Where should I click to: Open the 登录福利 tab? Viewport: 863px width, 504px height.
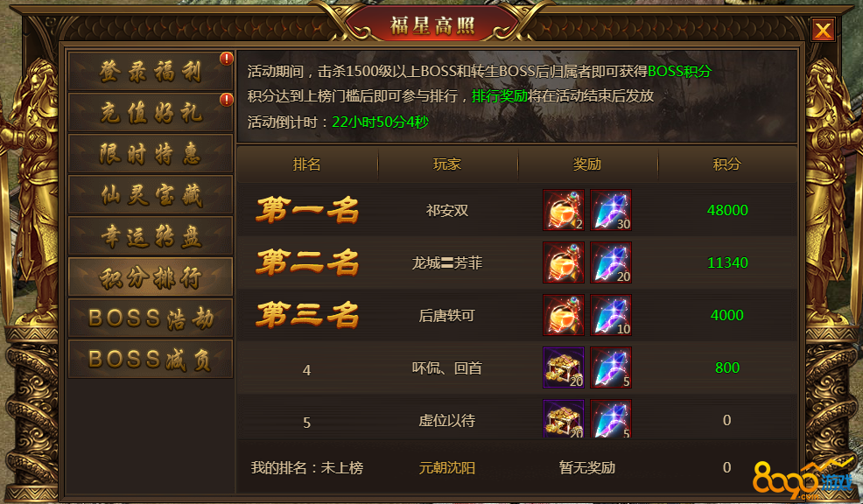click(151, 72)
